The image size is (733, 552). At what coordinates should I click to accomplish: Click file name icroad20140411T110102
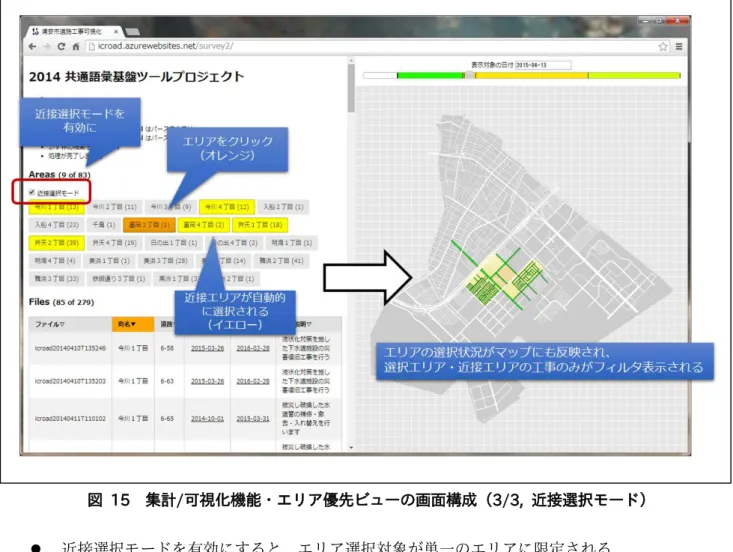[x=70, y=419]
